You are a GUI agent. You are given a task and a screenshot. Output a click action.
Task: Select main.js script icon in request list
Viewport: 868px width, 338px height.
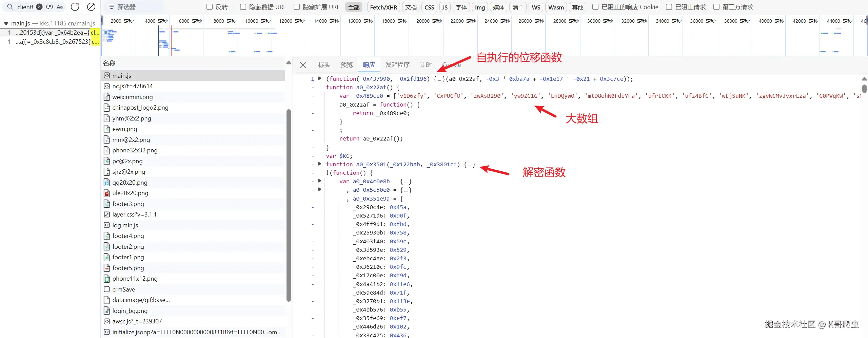pos(106,75)
